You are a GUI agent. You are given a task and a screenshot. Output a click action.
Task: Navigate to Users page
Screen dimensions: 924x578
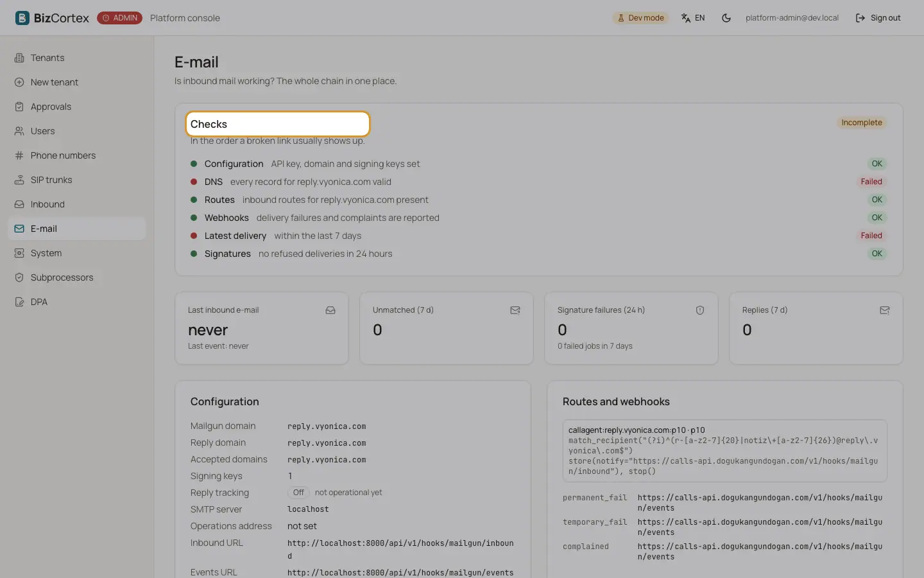click(x=77, y=131)
